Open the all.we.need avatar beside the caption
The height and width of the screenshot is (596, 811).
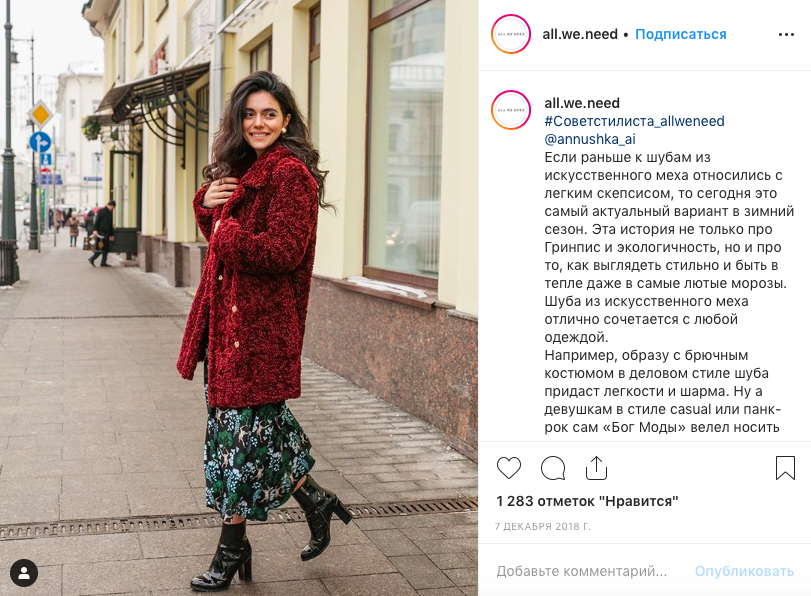click(510, 110)
